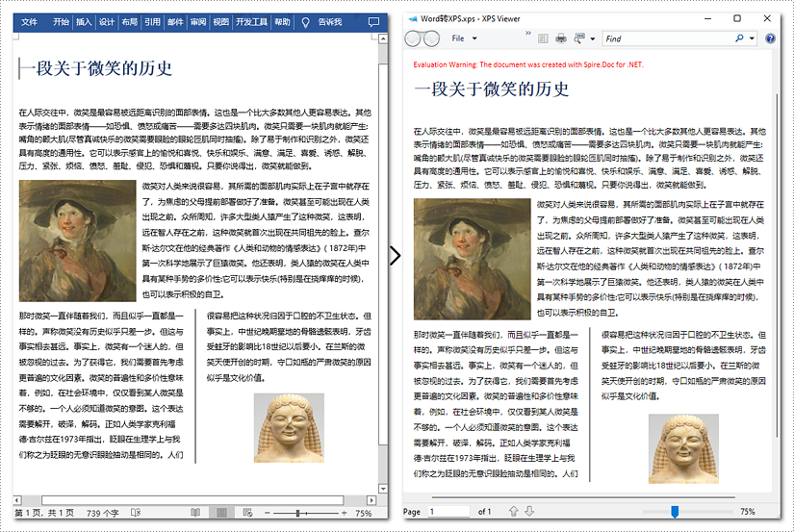Click the zoom out minus in Word
Viewport: 794px width, 532px height.
click(x=268, y=513)
